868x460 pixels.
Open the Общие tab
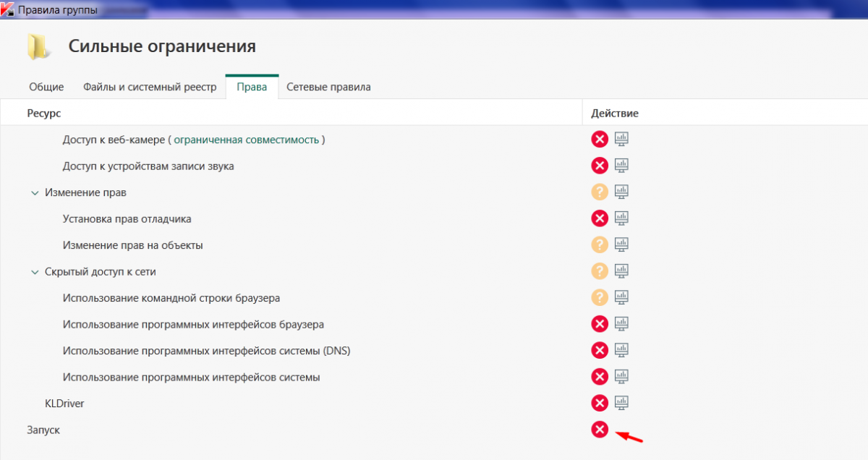click(x=46, y=87)
